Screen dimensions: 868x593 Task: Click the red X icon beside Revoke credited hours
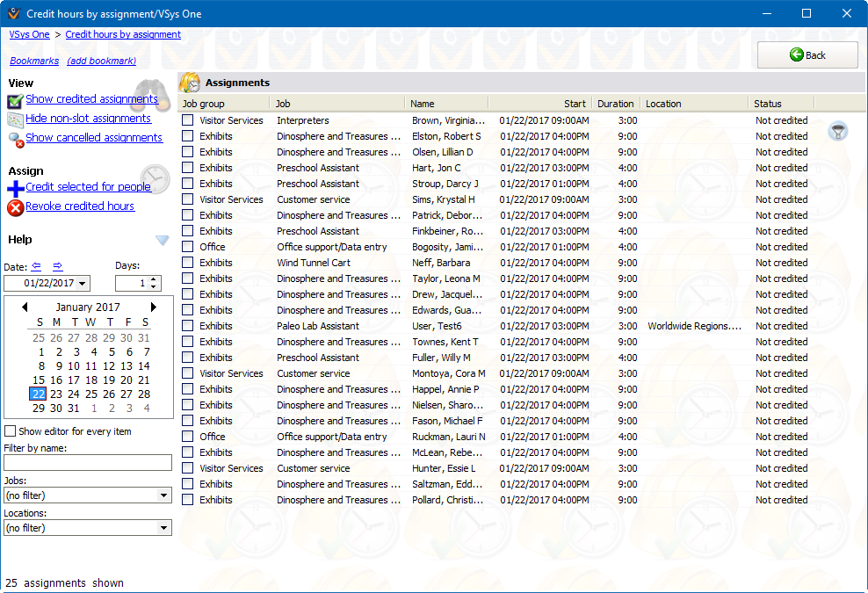tap(13, 206)
